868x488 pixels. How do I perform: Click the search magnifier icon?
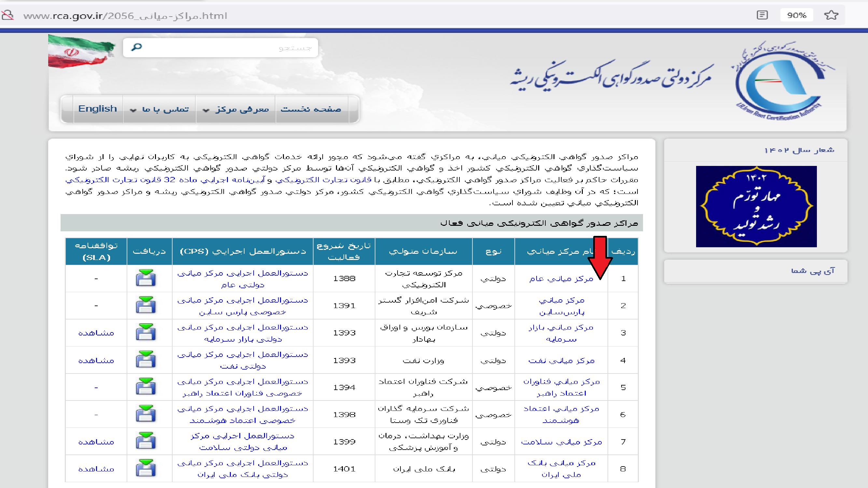[136, 47]
